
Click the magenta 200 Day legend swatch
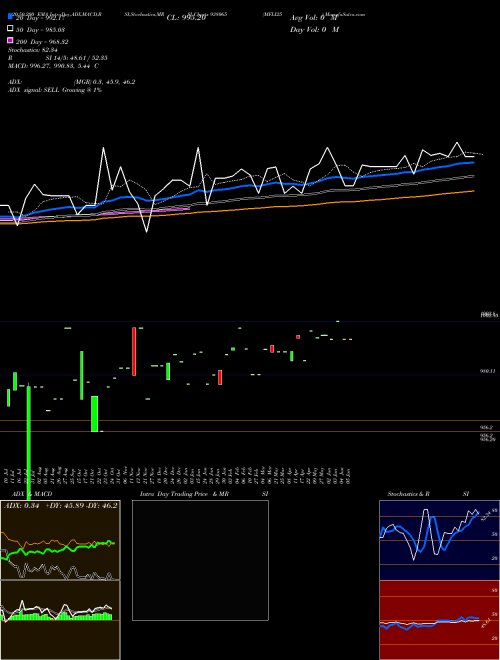coord(11,40)
